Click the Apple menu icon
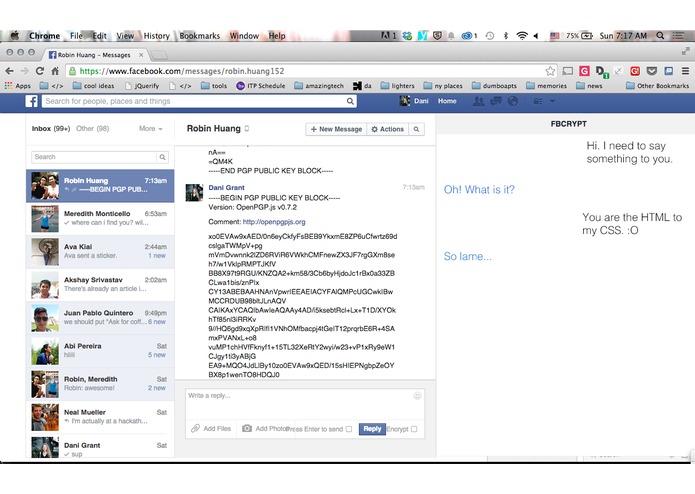 click(15, 35)
